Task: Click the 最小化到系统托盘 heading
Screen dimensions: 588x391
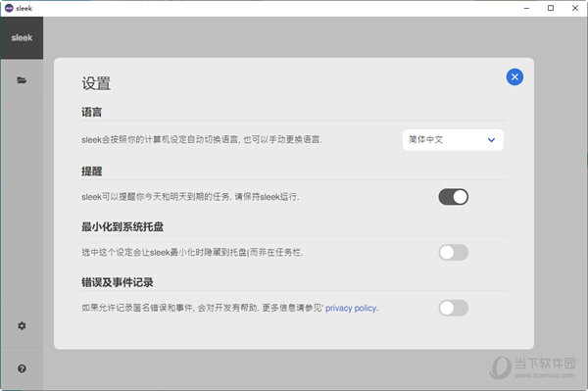Action: (122, 226)
